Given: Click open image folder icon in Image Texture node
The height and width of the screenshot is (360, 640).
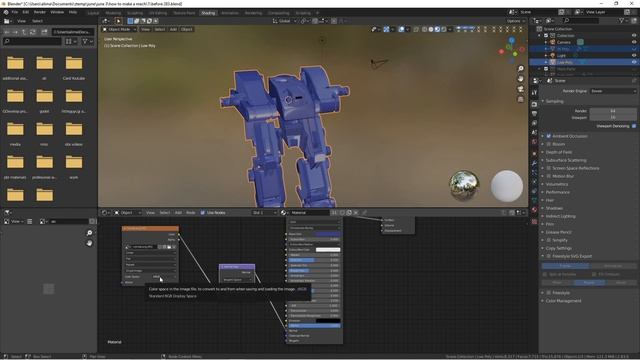Looking at the screenshot, I should tap(169, 247).
